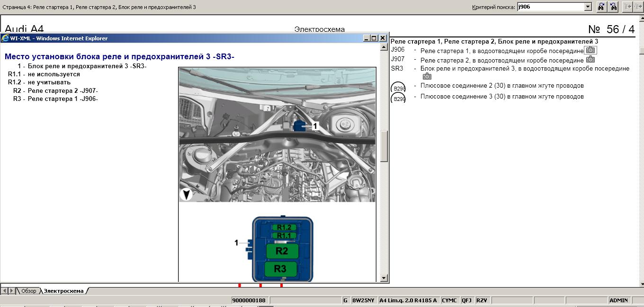Open the camera icon under SR3 description

[x=427, y=76]
